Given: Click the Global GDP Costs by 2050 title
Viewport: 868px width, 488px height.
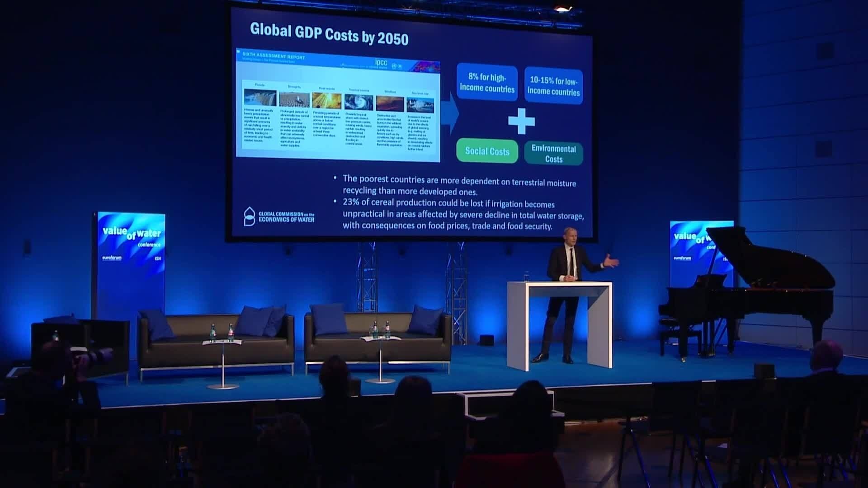Looking at the screenshot, I should (x=329, y=34).
